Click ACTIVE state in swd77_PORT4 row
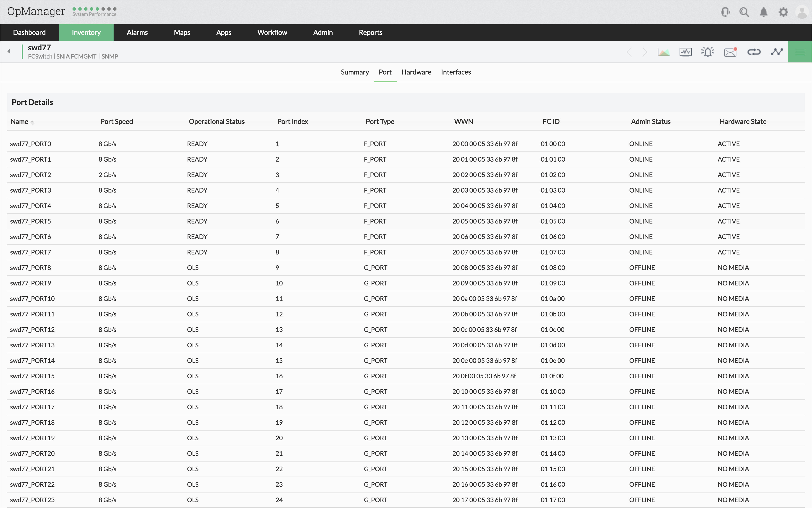This screenshot has height=508, width=812. tap(728, 206)
